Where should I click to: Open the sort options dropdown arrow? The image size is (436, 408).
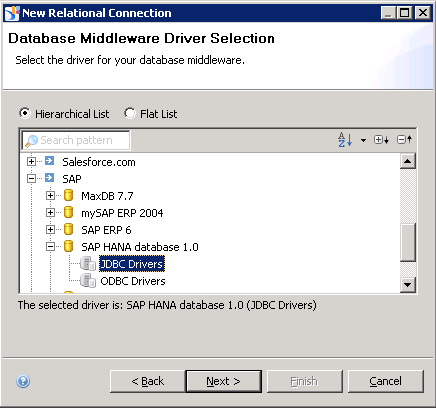click(x=363, y=140)
